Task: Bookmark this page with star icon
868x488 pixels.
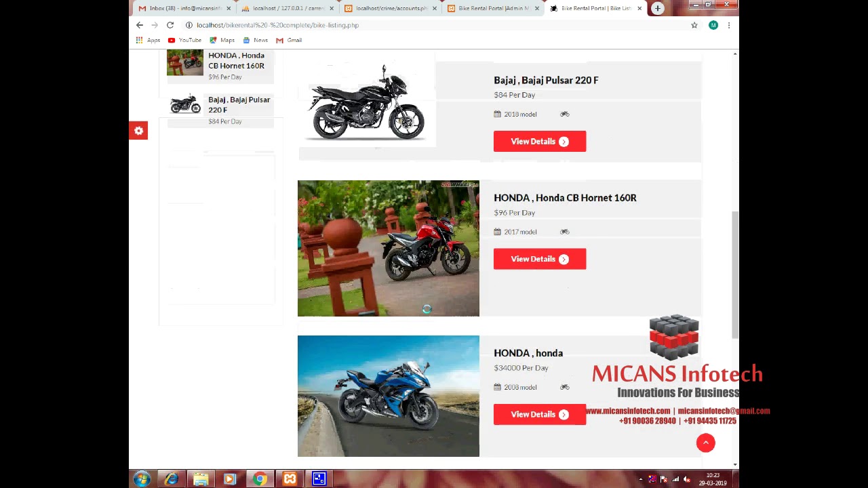Action: click(694, 25)
